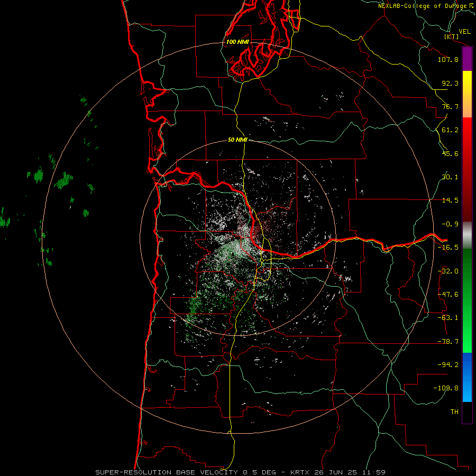The height and width of the screenshot is (476, 476).
Task: Click the -47.6 velocity legend value
Action: click(448, 295)
